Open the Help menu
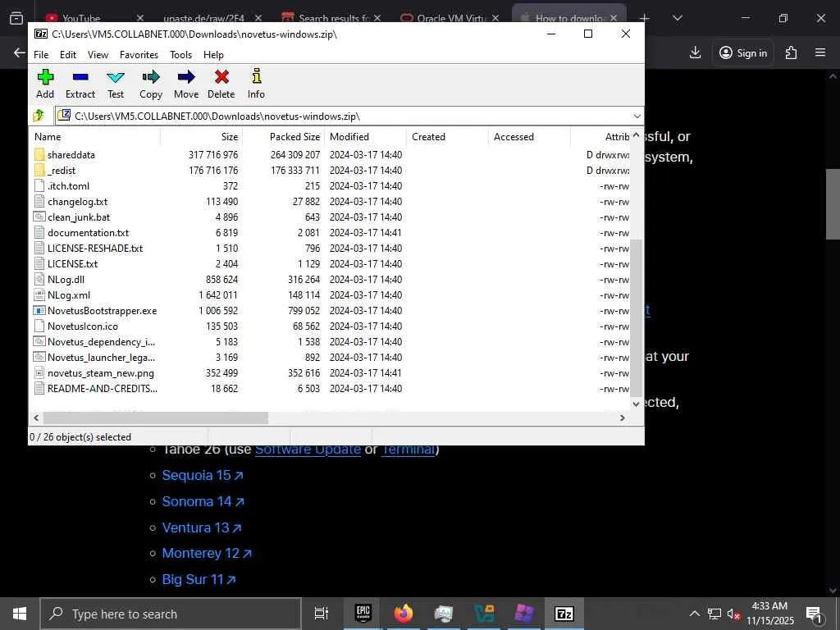 coord(213,55)
